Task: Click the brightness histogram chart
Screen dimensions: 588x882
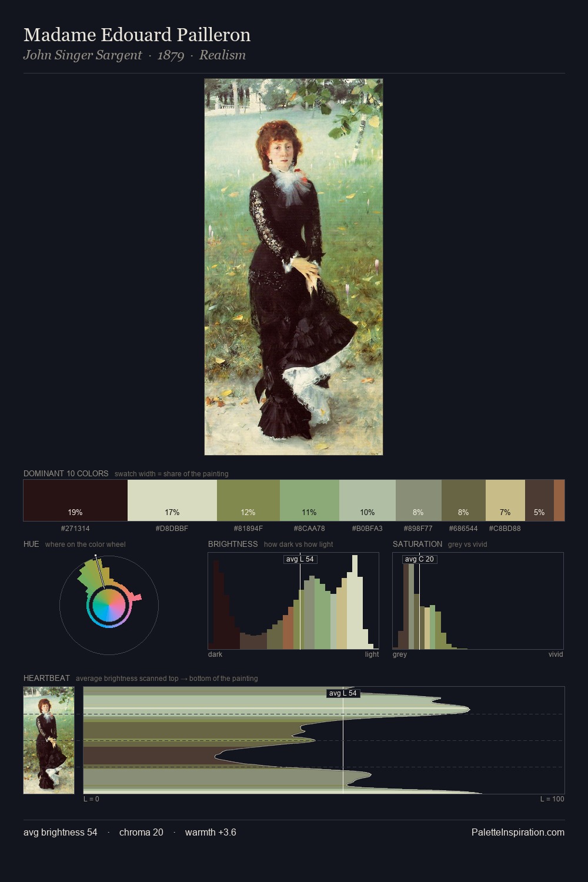Action: click(x=293, y=601)
